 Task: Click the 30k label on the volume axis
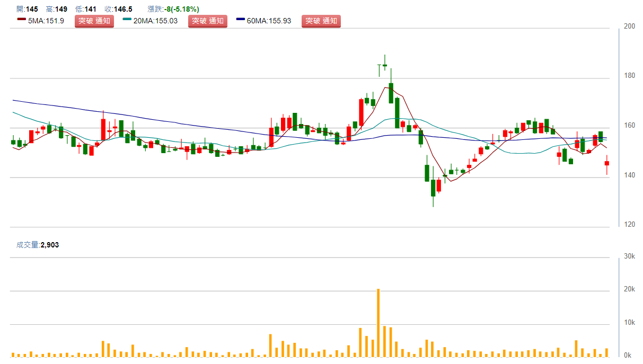tap(630, 256)
